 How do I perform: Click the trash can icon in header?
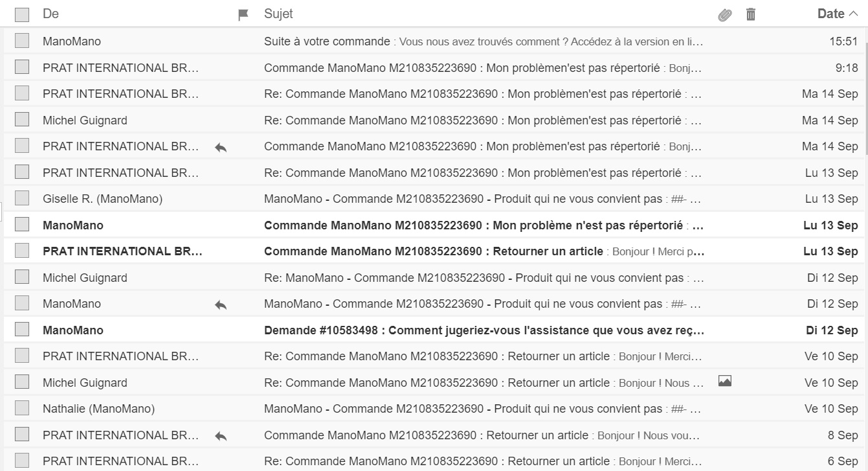coord(751,14)
